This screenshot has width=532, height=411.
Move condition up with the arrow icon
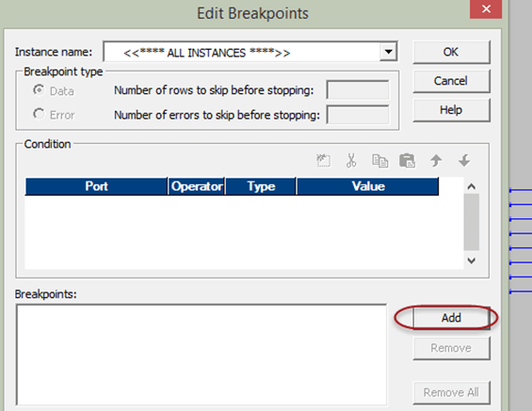(x=436, y=160)
